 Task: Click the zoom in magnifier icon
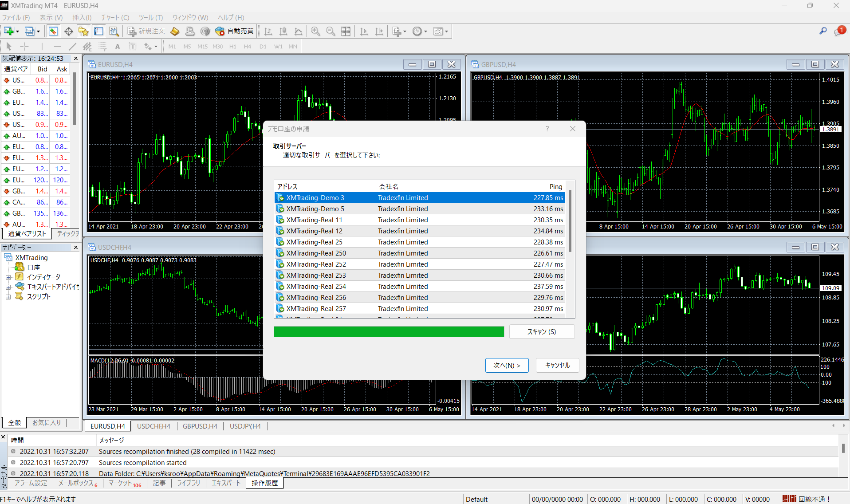tap(315, 31)
